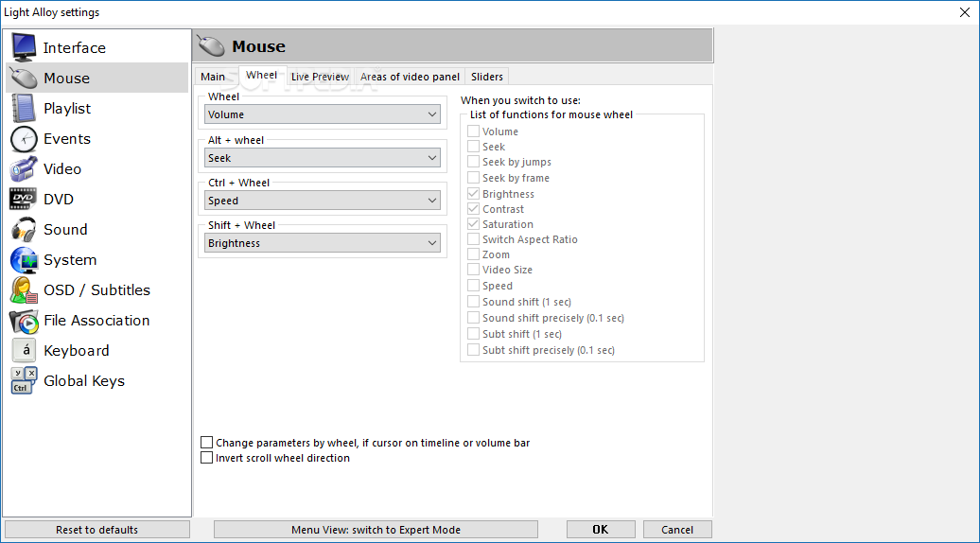Expand the Shift + Wheel Brightness dropdown
Viewport: 980px width, 543px height.
[323, 243]
